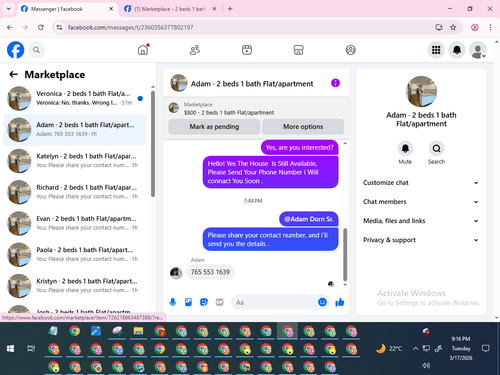Open the install app icon in address bar
The width and height of the screenshot is (500, 375).
click(439, 27)
